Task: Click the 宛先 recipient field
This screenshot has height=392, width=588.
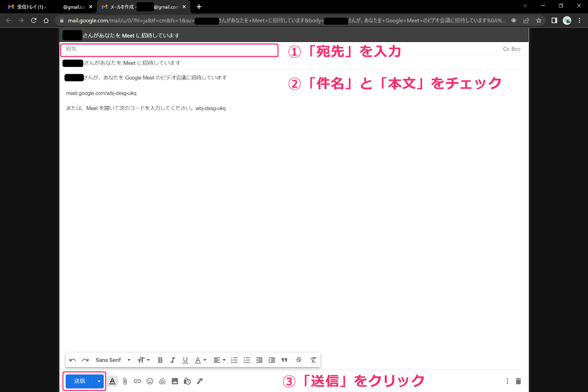Action: coord(169,50)
